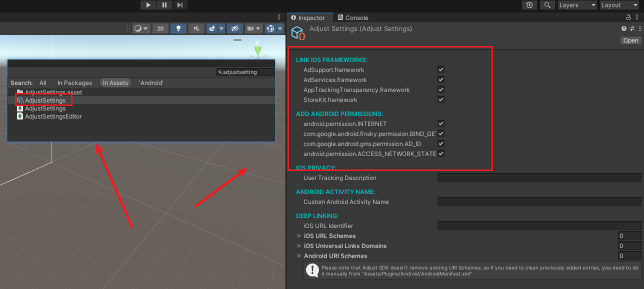
Task: Open the Adjust Settings preset selector icon
Action: point(632,29)
